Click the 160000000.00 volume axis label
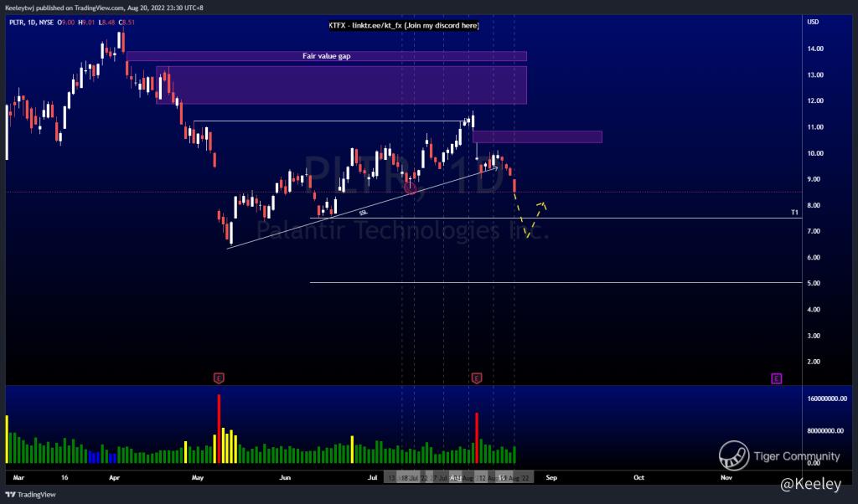Screen dimensions: 858x504 tap(827, 399)
